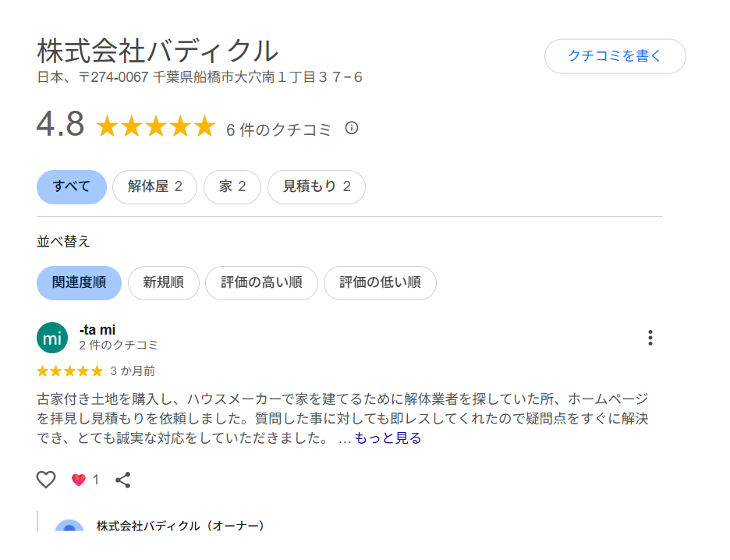730x560 pixels.
Task: Click the share icon under the review
Action: (122, 480)
